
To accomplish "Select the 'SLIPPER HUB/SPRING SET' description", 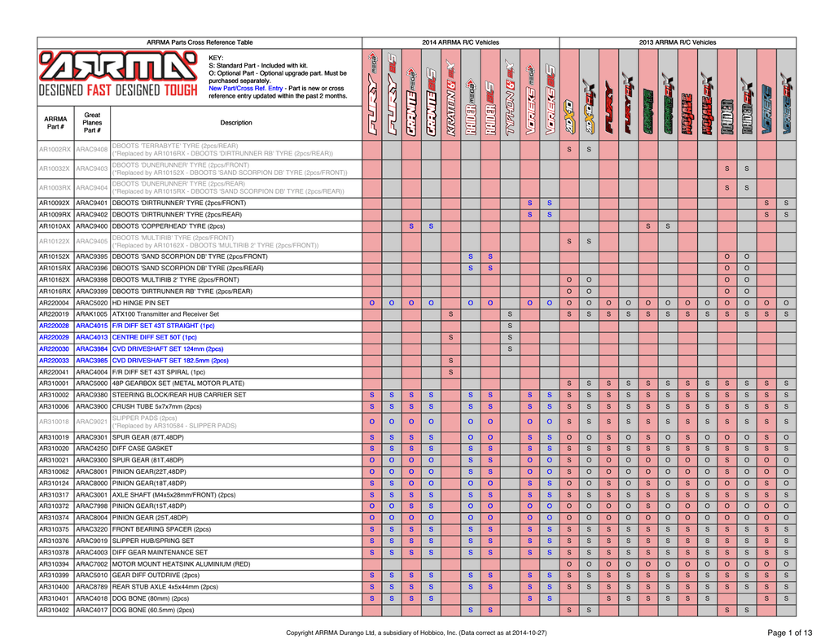I will click(x=152, y=541).
